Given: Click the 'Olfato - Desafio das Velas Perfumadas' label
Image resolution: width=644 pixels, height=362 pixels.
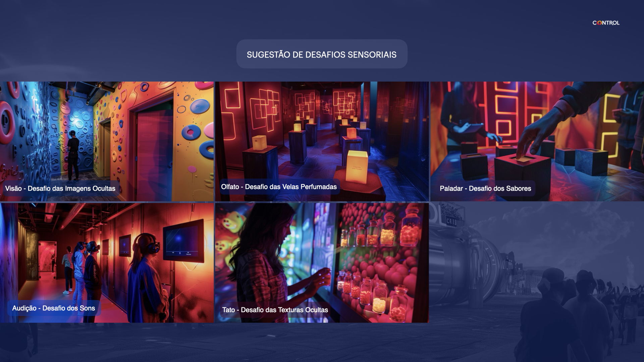Looking at the screenshot, I should [279, 187].
